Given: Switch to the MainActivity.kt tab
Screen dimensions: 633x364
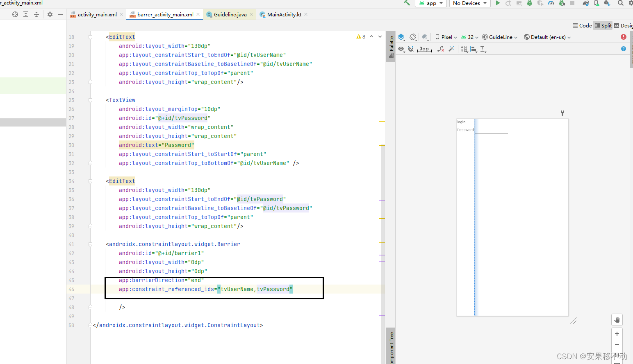Looking at the screenshot, I should point(285,14).
